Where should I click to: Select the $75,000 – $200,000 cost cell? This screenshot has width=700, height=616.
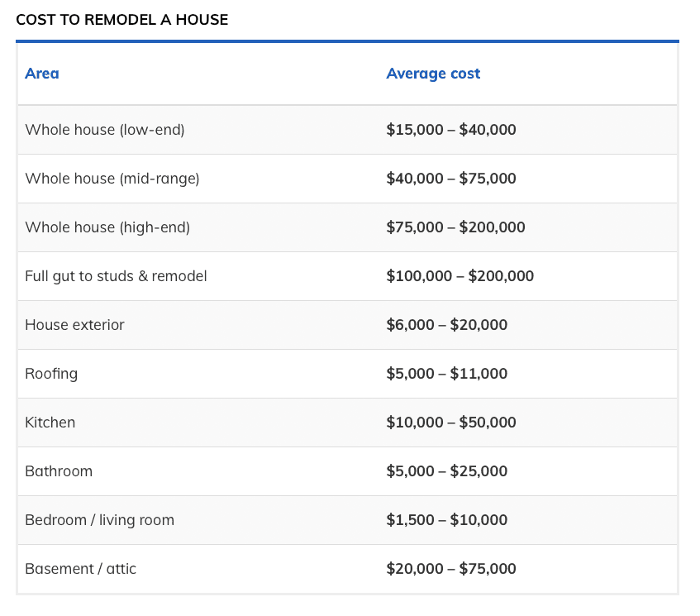coord(455,227)
